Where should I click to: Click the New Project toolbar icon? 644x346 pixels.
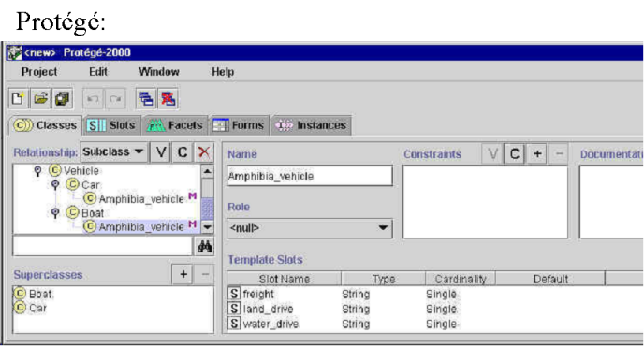[x=18, y=98]
